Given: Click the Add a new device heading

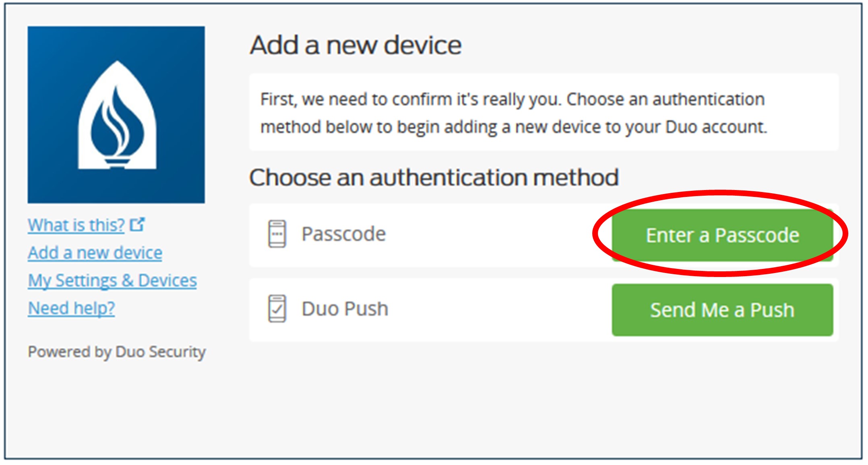Looking at the screenshot, I should [355, 45].
